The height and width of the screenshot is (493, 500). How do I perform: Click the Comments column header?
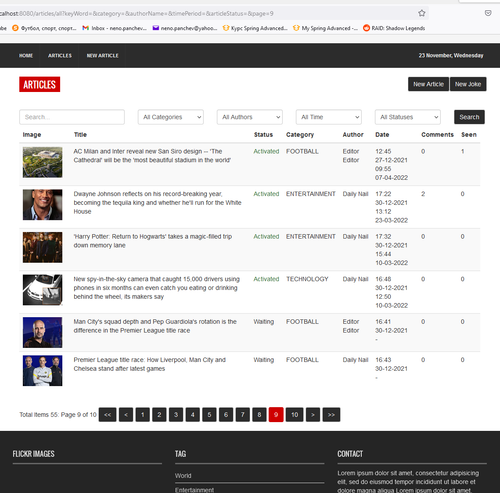tap(437, 135)
